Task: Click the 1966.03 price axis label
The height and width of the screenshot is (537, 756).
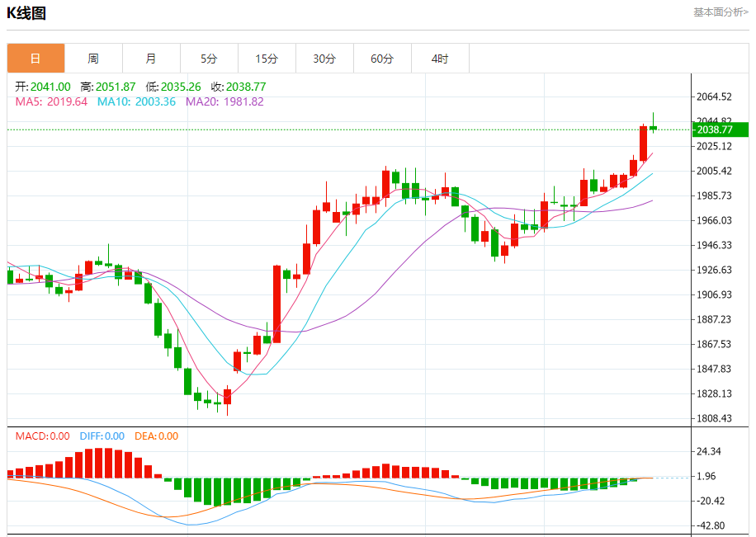Action: click(714, 221)
